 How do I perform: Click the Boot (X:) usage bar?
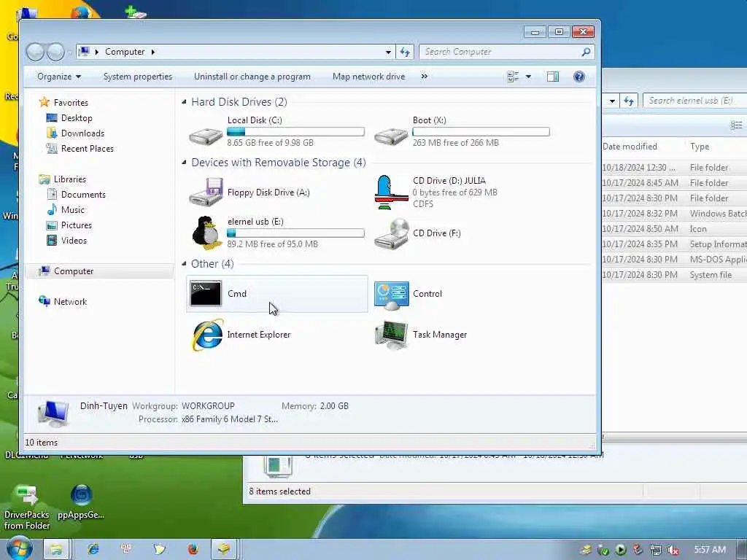481,131
